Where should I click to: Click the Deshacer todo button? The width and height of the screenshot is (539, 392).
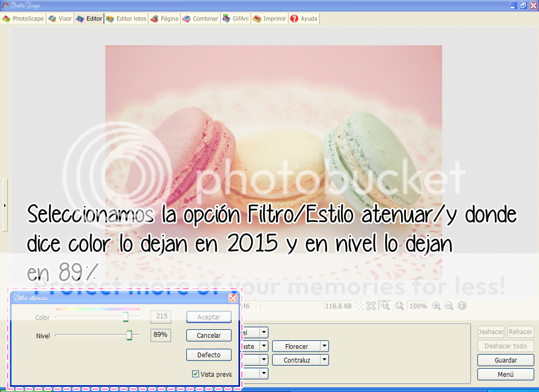[506, 346]
